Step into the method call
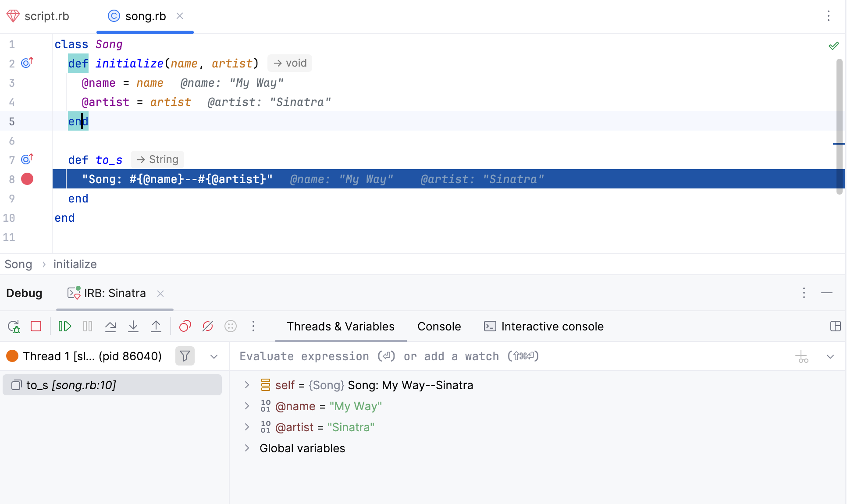Image resolution: width=847 pixels, height=504 pixels. (x=133, y=327)
